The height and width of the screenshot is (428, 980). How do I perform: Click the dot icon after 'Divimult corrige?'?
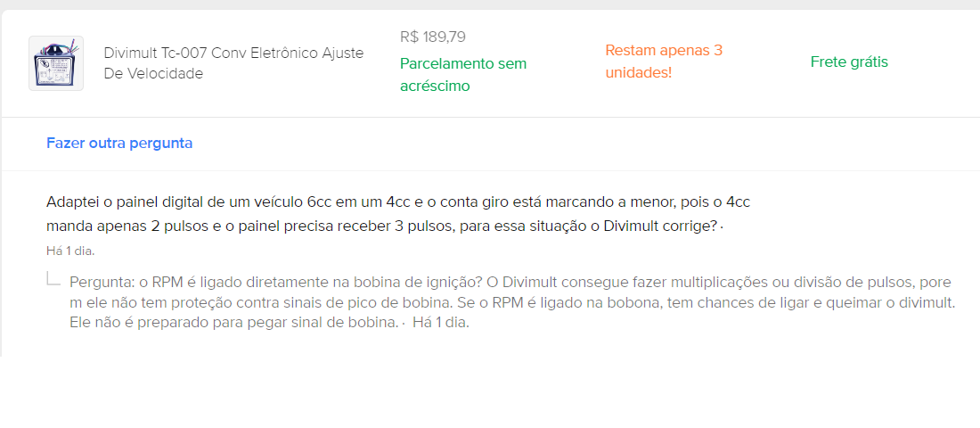(x=722, y=227)
